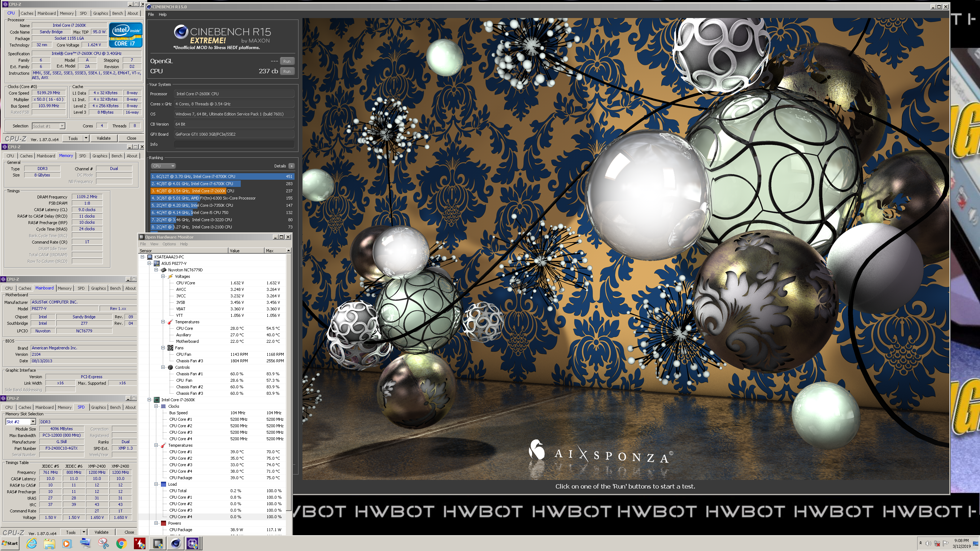Click the Clocks icon under Intel Core i7-2600K
Screen dimensions: 980x551
pyautogui.click(x=164, y=407)
